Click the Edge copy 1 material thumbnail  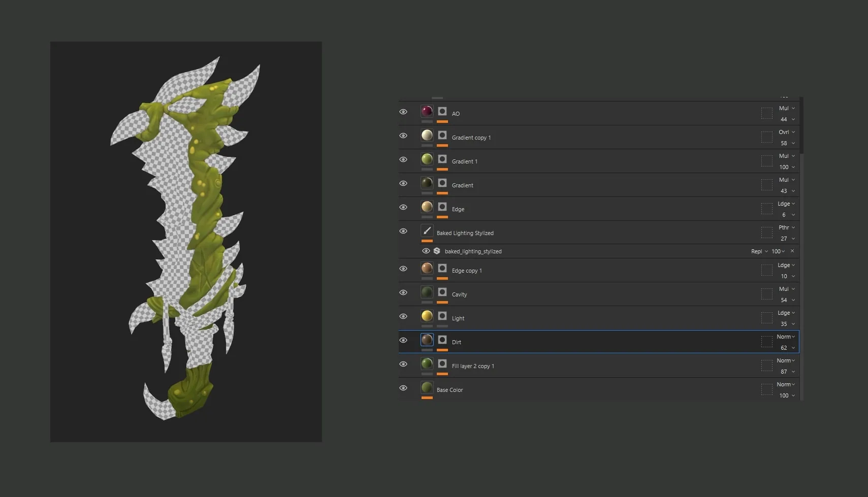[427, 268]
